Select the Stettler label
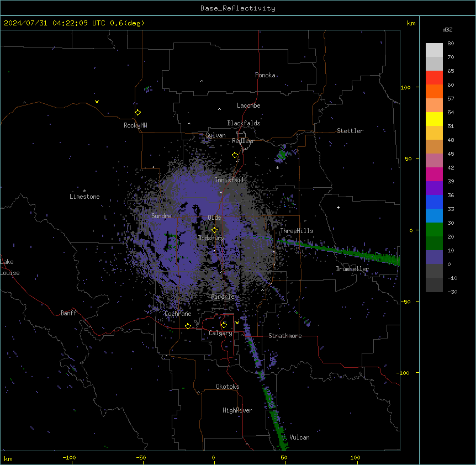Image resolution: width=476 pixels, height=465 pixels. 350,131
